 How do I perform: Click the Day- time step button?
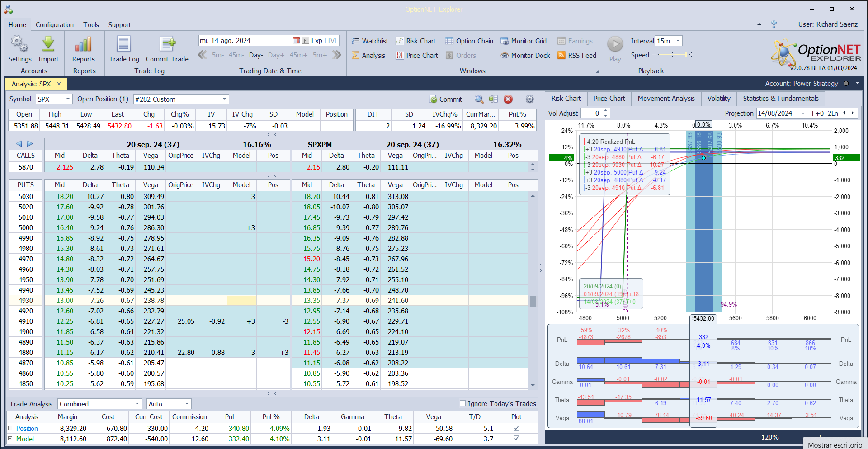pyautogui.click(x=256, y=55)
